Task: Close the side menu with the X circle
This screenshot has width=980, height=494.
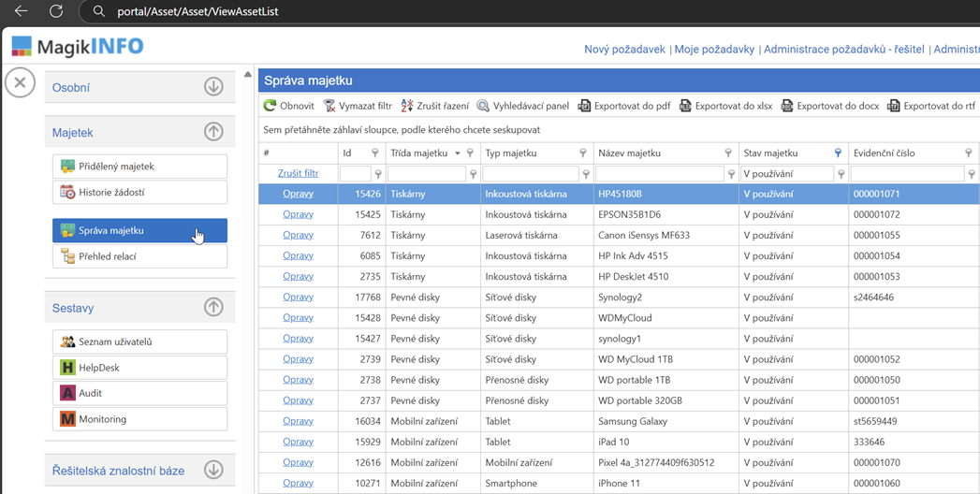Action: 20,82
